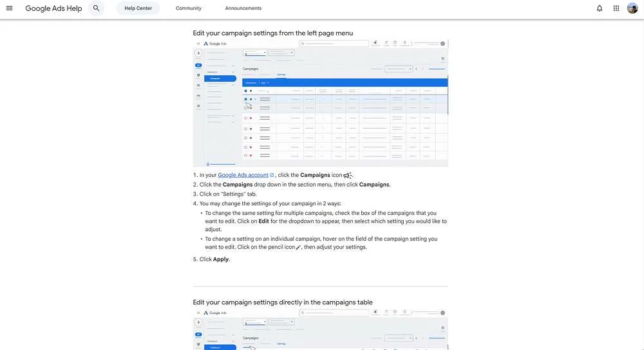
Task: Open the help search magnifier icon
Action: 96,8
